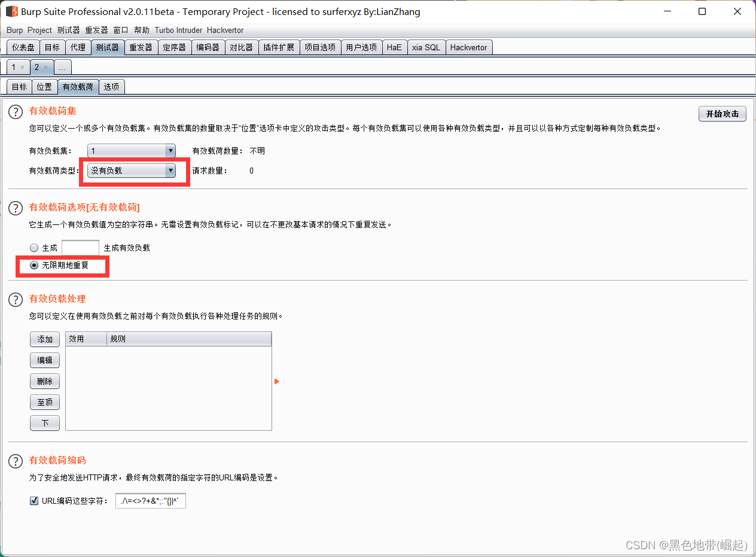Maximize the Burp Suite window
Screen dimensions: 756x557
coord(702,11)
